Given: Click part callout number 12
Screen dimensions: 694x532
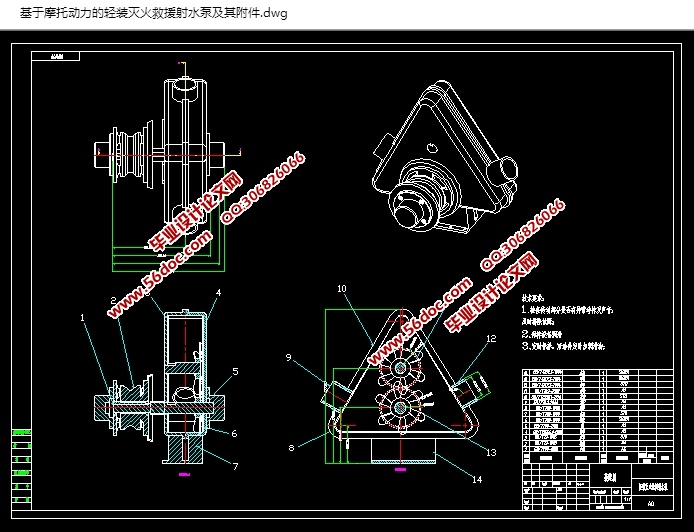Looking at the screenshot, I should click(x=490, y=339).
